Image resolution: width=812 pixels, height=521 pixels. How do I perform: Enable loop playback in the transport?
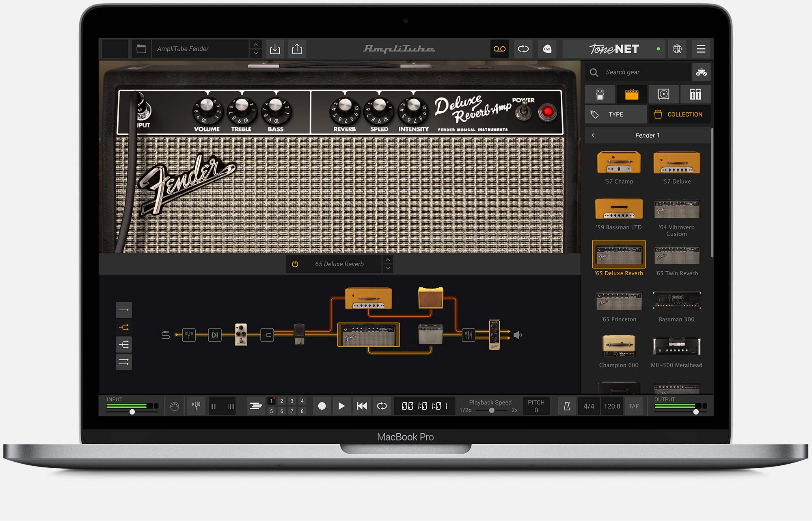point(382,406)
